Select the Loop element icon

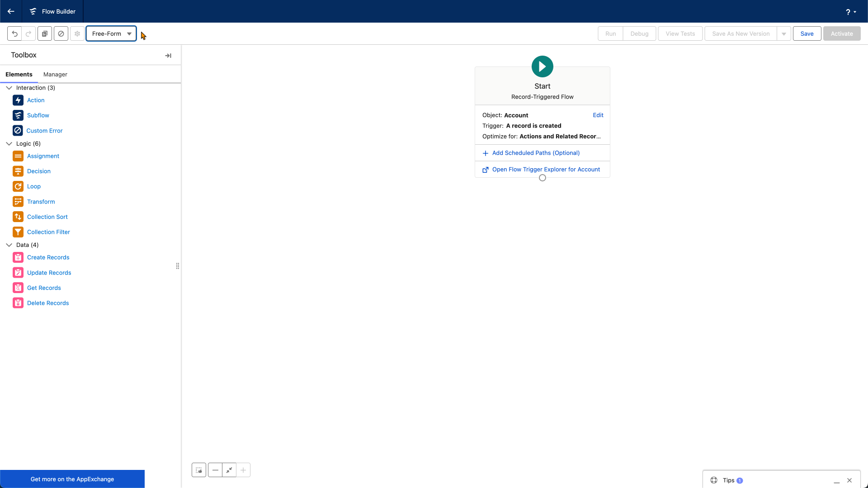click(x=18, y=186)
